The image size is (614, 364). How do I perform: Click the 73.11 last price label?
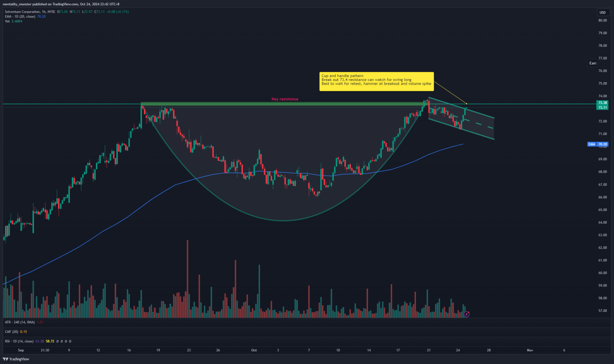pos(602,107)
